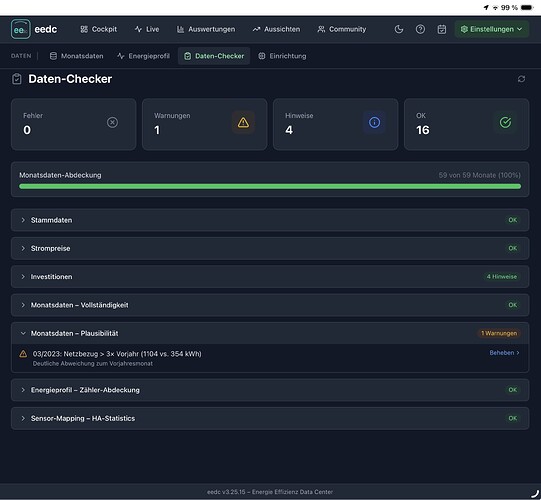
Task: Collapse the Monatsdaten – Plausibilität section
Action: pos(270,333)
